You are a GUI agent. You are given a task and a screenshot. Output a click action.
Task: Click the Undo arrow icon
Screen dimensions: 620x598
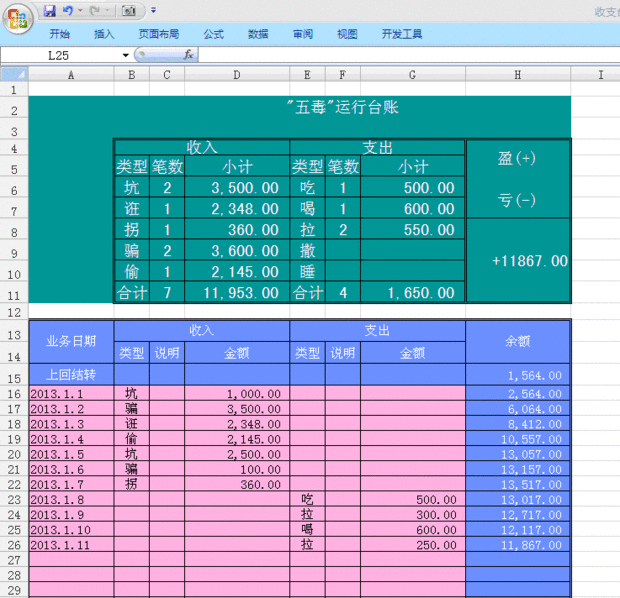point(67,10)
